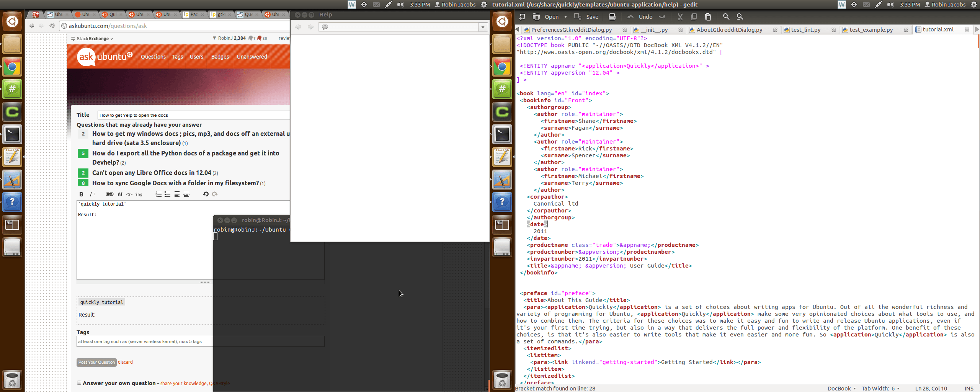Switch to the __init__.py tab

pos(654,30)
